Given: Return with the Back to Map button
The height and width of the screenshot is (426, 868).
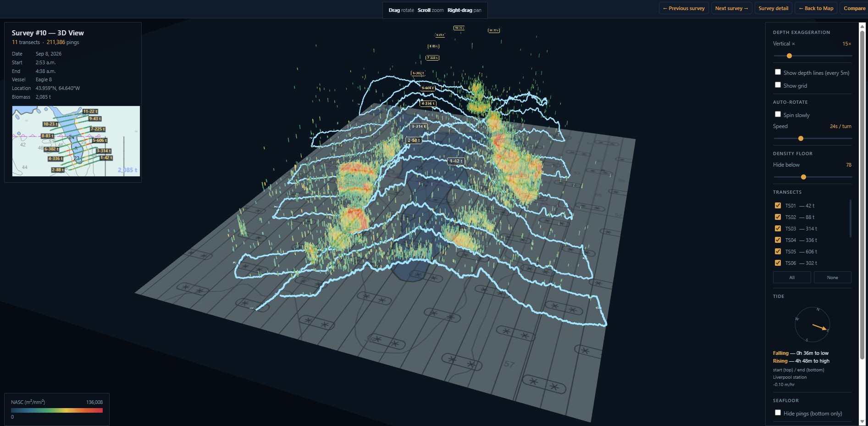Looking at the screenshot, I should click(816, 8).
